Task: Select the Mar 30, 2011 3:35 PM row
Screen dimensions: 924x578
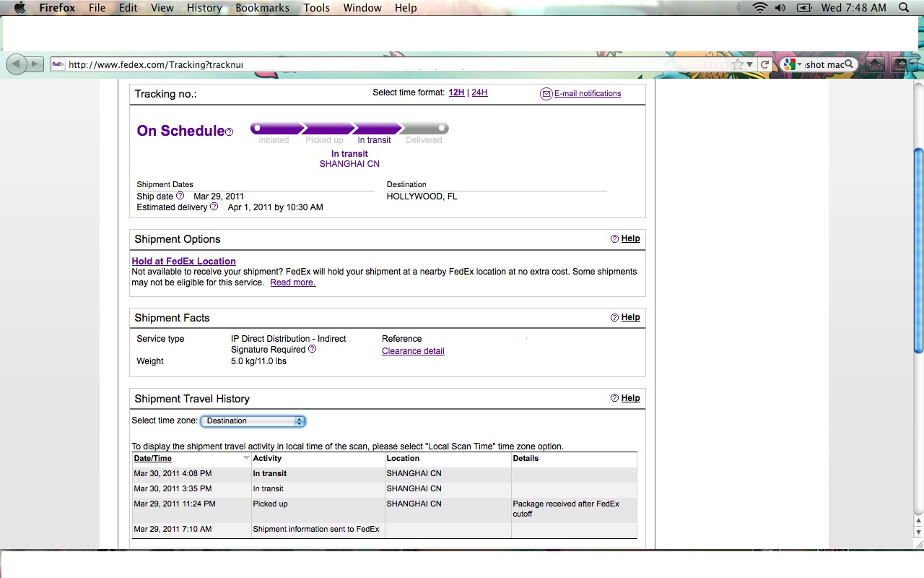Action: 385,489
